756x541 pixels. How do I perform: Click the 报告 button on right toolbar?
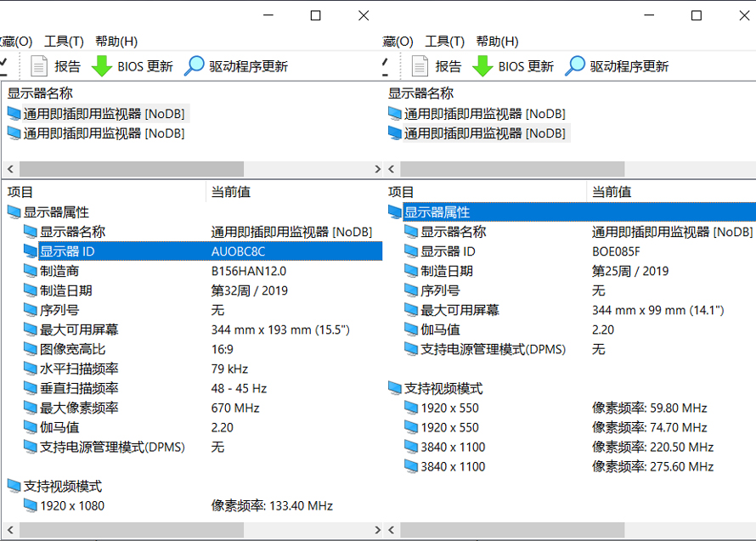tap(448, 65)
